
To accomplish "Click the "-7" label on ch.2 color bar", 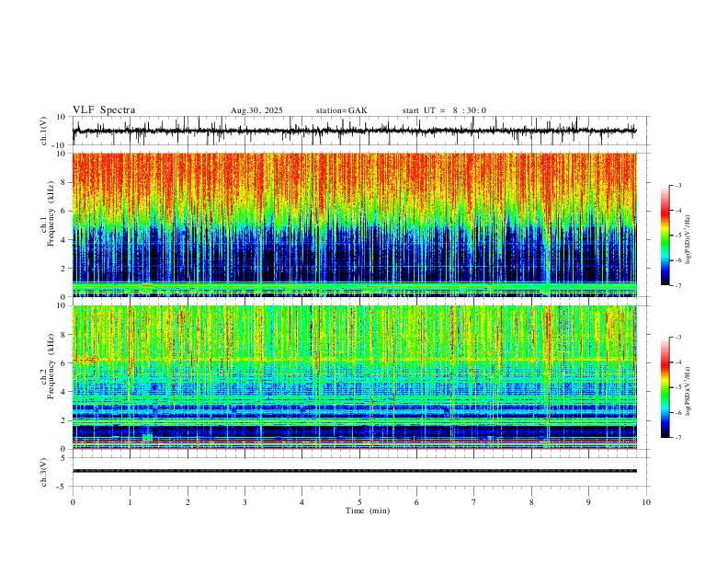I will tap(677, 438).
